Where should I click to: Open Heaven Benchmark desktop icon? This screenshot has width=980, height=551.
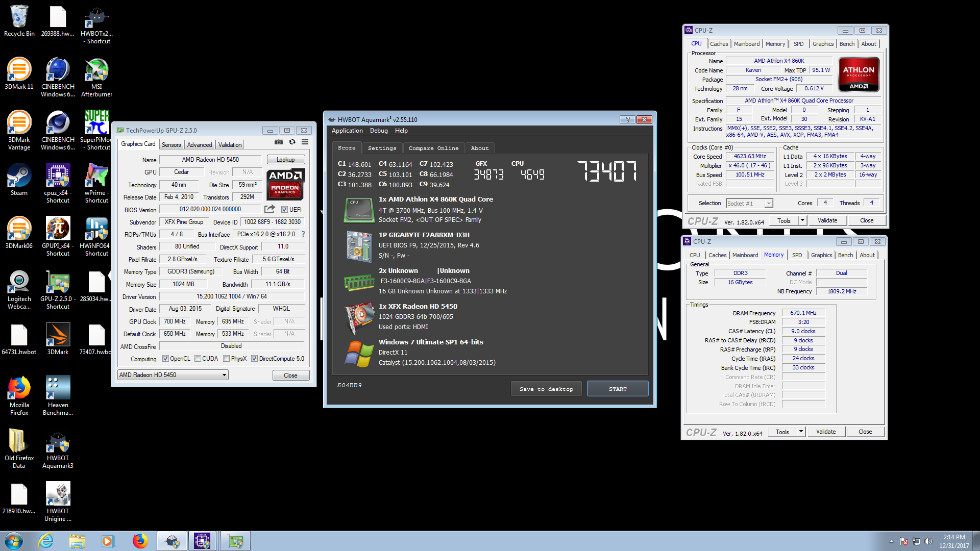coord(58,396)
